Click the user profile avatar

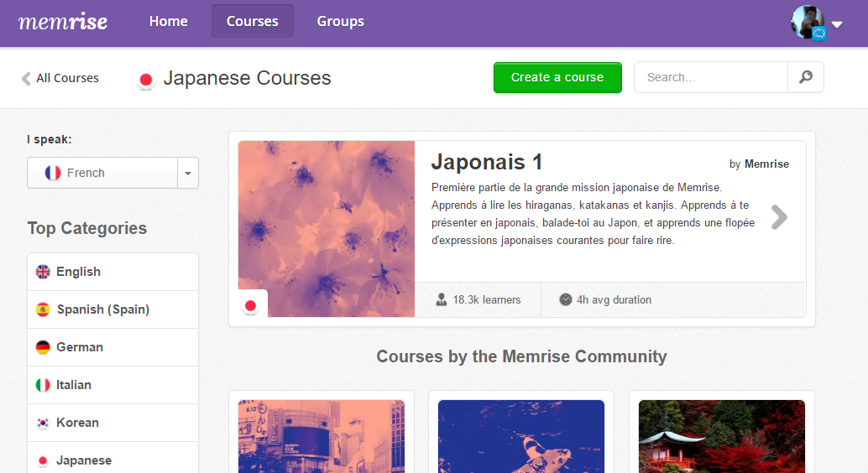point(808,22)
